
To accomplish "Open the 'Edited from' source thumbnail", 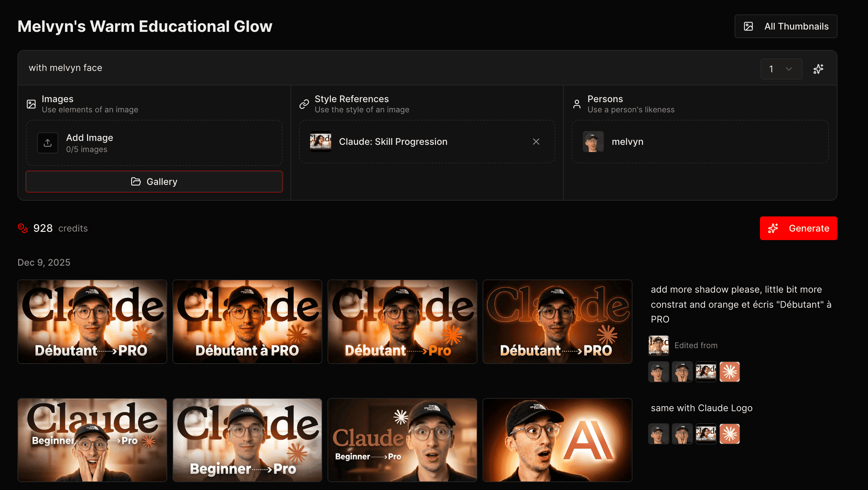I will click(658, 345).
